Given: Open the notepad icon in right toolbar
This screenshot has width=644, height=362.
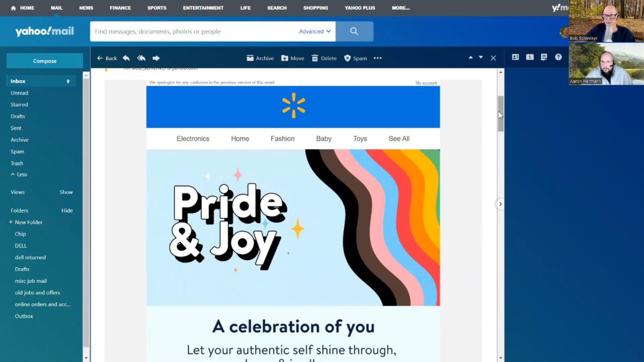Looking at the screenshot, I should tap(544, 57).
